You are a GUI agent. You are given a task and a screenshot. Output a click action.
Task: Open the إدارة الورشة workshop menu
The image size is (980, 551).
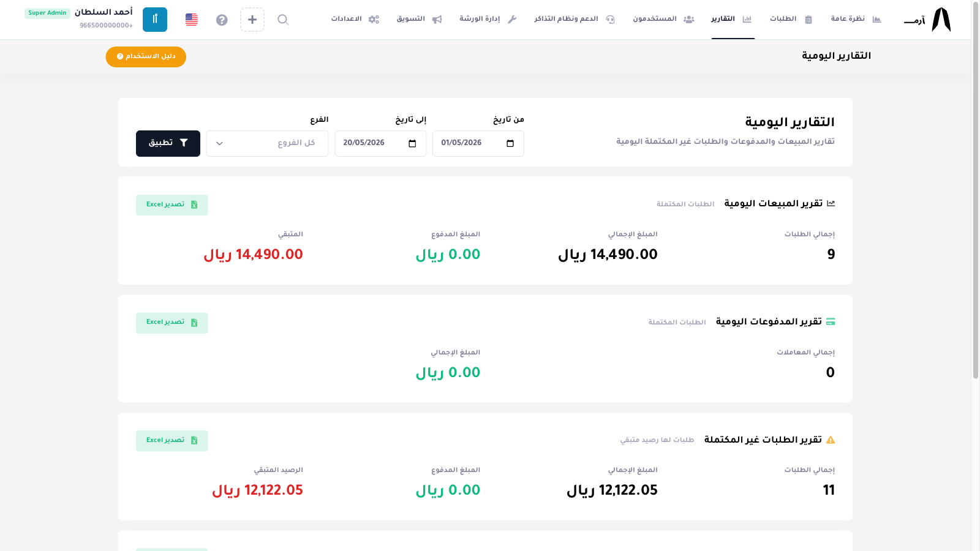488,19
